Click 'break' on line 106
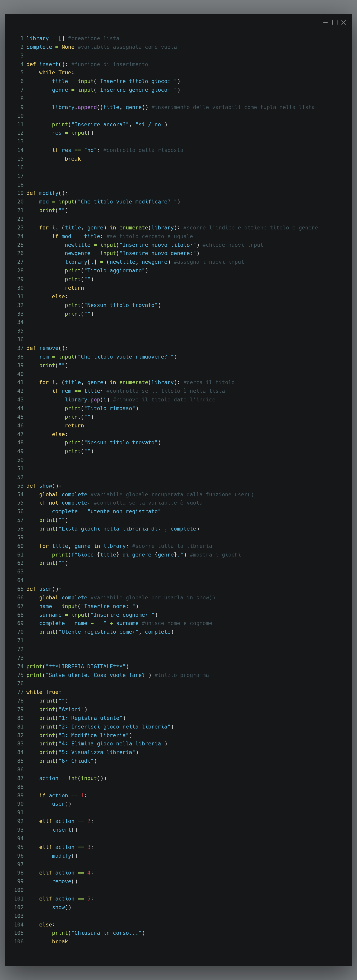 60,942
